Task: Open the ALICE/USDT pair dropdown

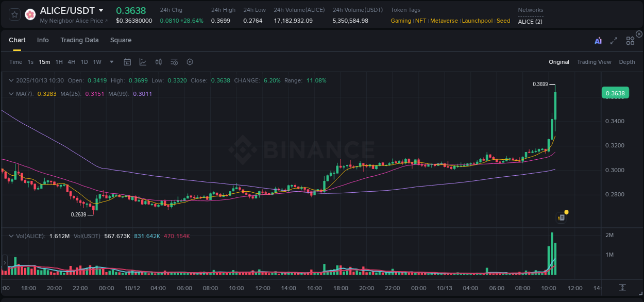Action: pyautogui.click(x=101, y=10)
